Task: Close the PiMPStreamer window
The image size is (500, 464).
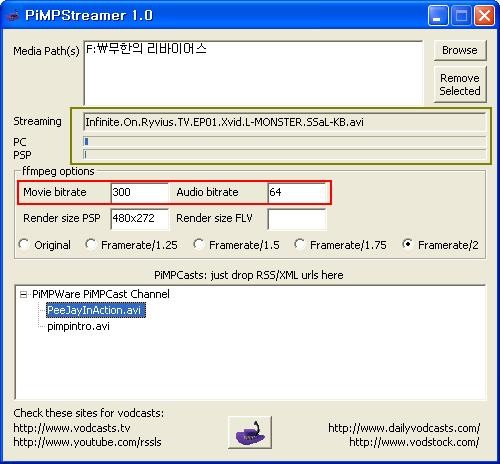Action: click(484, 16)
